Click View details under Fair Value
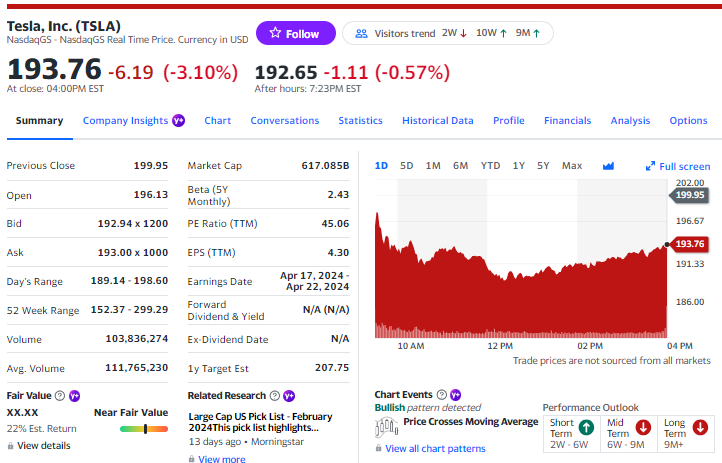 [44, 446]
